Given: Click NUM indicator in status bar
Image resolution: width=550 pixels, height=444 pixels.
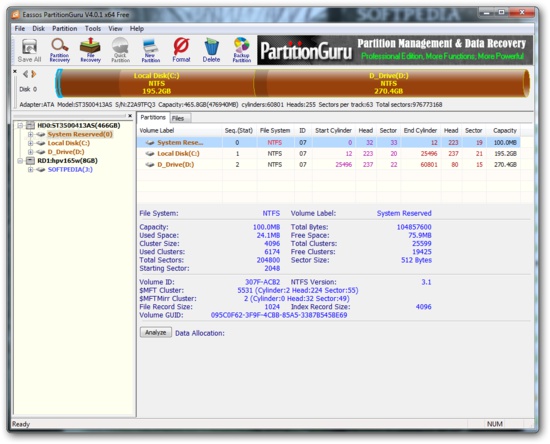Looking at the screenshot, I should coord(495,424).
